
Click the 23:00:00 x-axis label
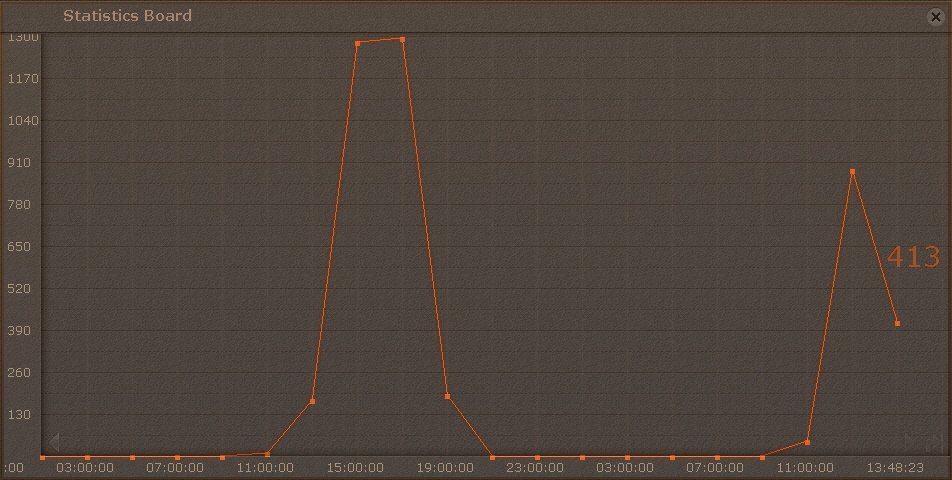pyautogui.click(x=535, y=467)
